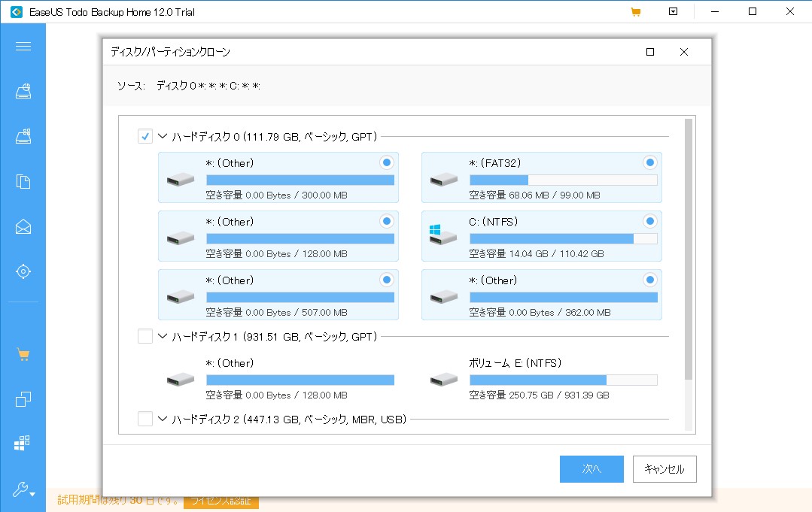This screenshot has height=512, width=812.
Task: Collapse the ハードディスク 0 group
Action: [x=163, y=137]
